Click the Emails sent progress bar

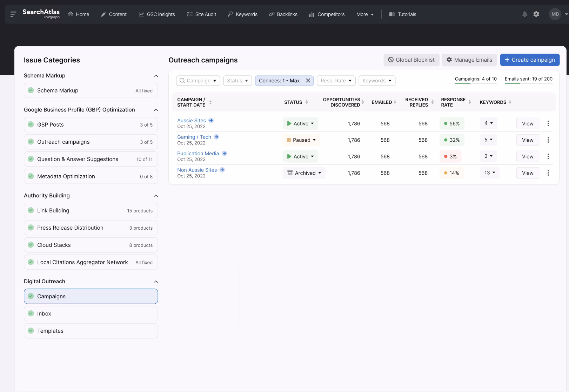tap(528, 84)
